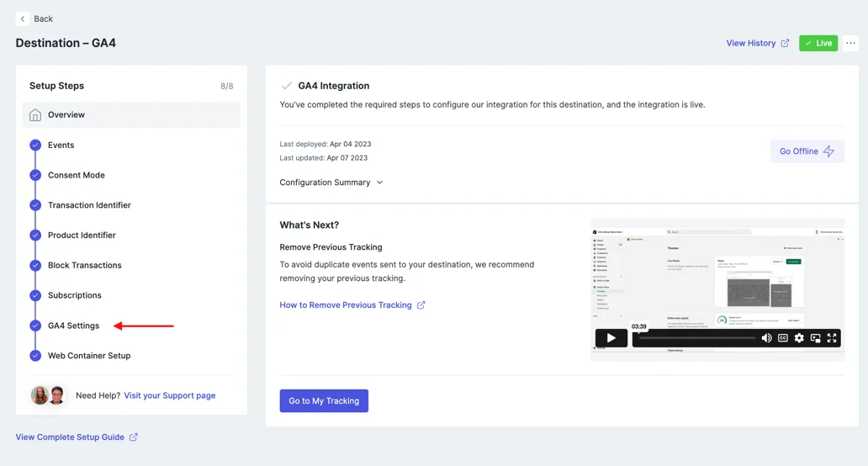Viewport: 868px width, 466px height.
Task: Click the Destination – GA4 page title
Action: tap(66, 43)
